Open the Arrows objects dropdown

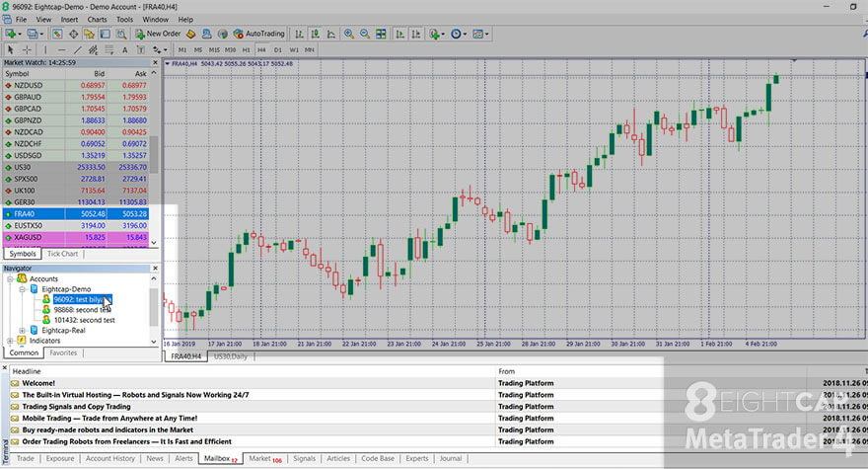tap(160, 50)
